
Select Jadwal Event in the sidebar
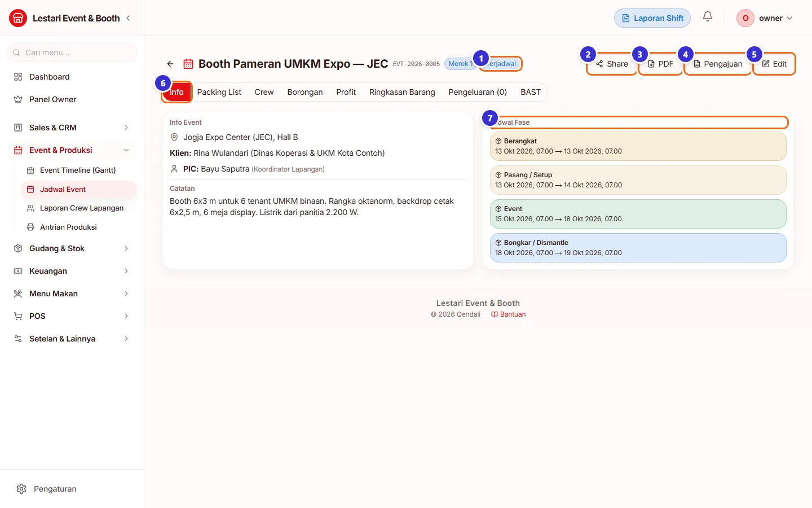tap(78, 189)
